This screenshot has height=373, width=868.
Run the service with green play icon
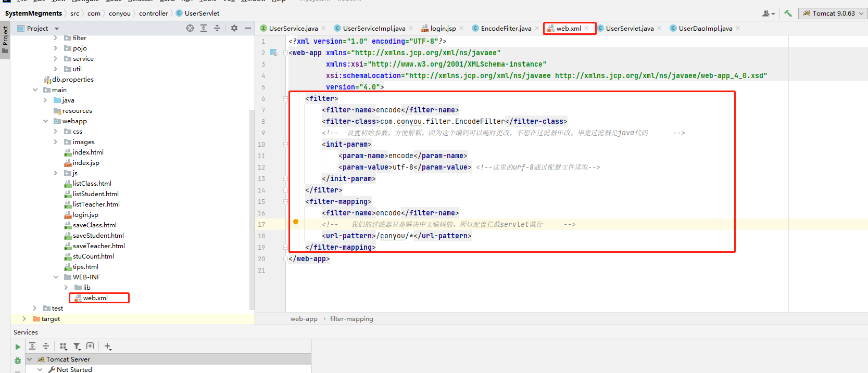click(x=18, y=347)
